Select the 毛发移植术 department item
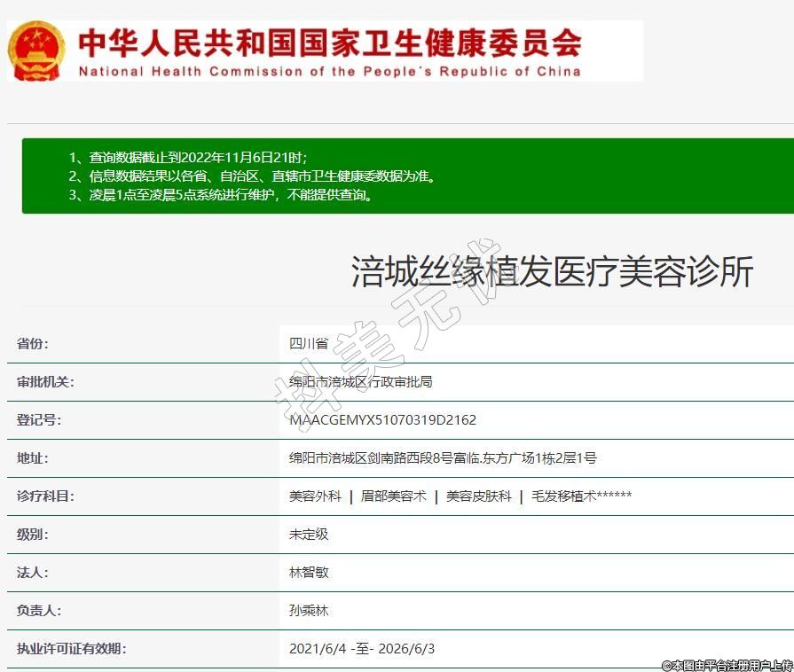Image resolution: width=794 pixels, height=672 pixels. (x=563, y=496)
